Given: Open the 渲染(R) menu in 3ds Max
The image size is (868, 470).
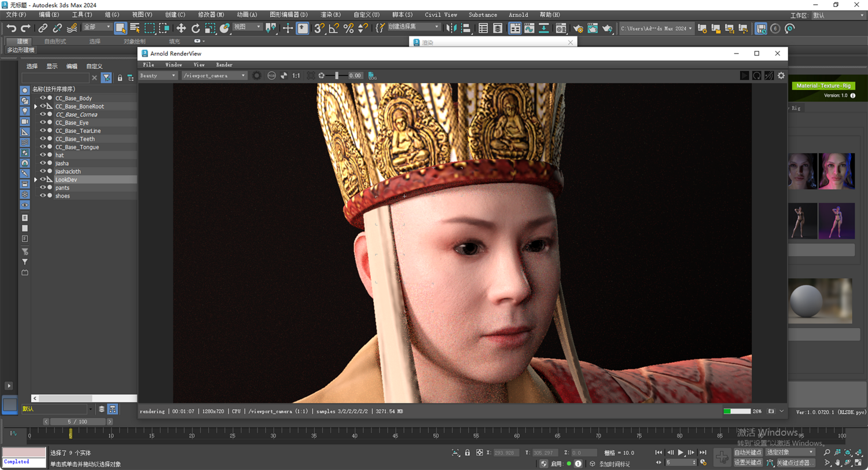Looking at the screenshot, I should (x=329, y=14).
